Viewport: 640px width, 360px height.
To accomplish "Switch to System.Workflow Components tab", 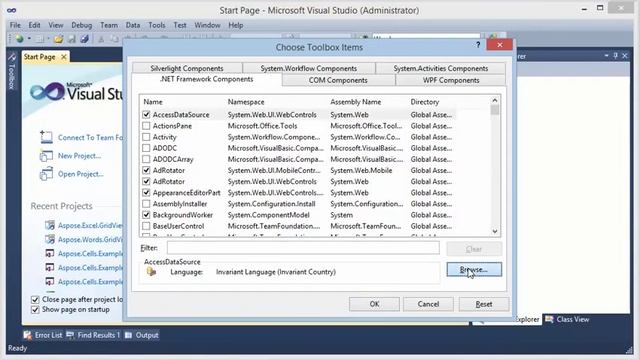I will [x=309, y=68].
